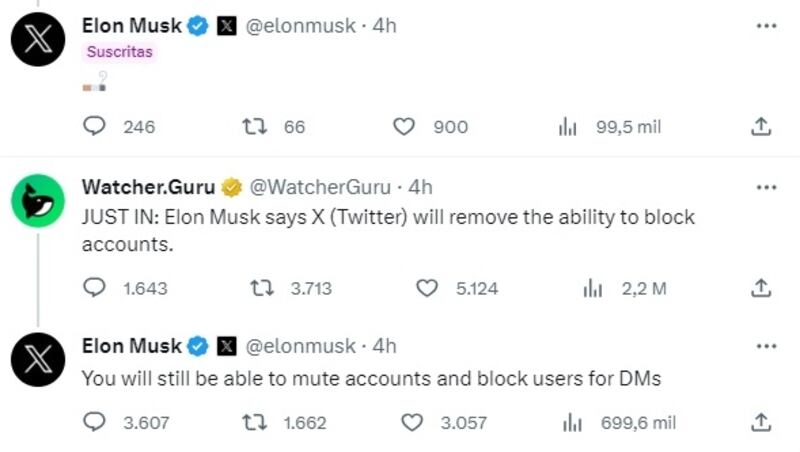800x452 pixels.
Task: Repost the tweet with 66 reposts
Action: coord(254,127)
